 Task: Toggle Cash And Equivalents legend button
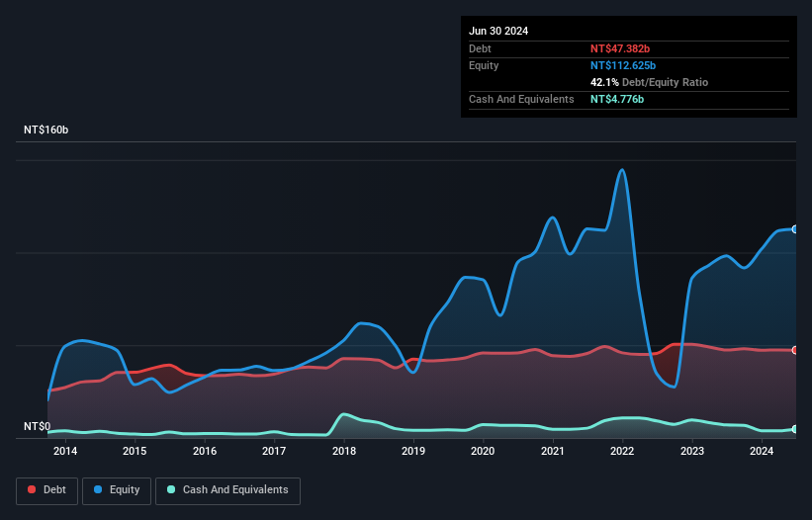point(227,490)
